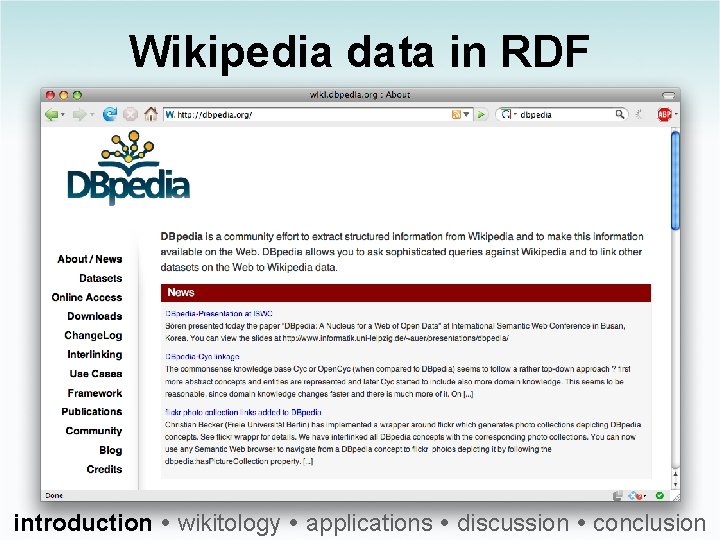Open Community in sidebar menu

(94, 431)
